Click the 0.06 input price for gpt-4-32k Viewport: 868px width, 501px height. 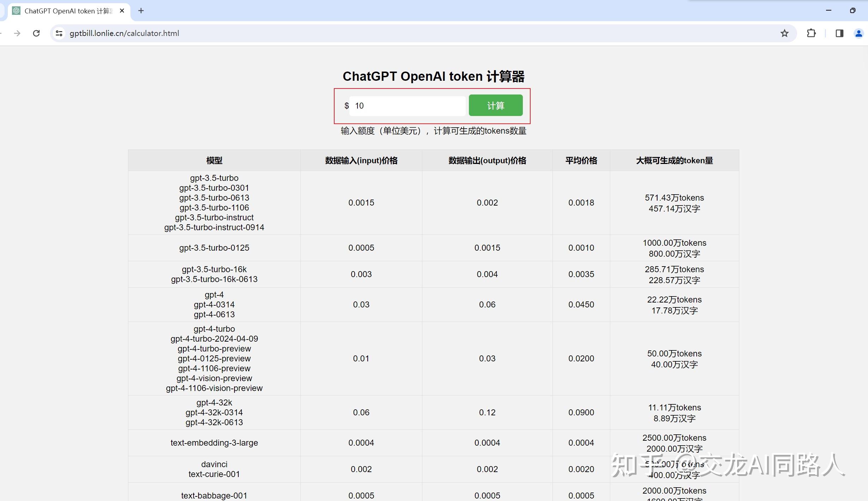[361, 413]
